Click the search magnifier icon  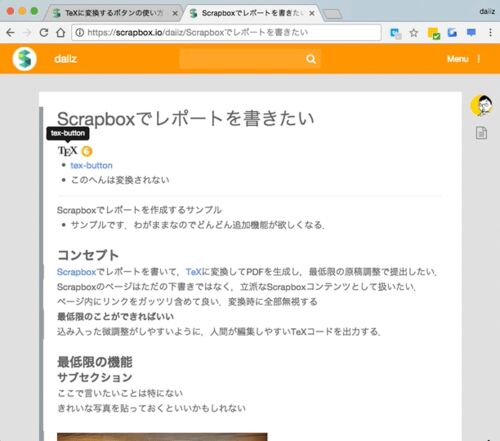point(311,59)
